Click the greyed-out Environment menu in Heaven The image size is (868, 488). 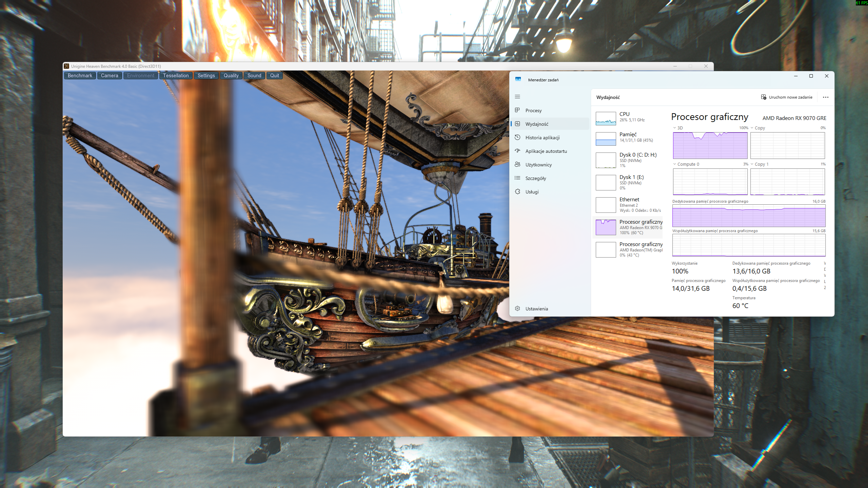(x=141, y=76)
